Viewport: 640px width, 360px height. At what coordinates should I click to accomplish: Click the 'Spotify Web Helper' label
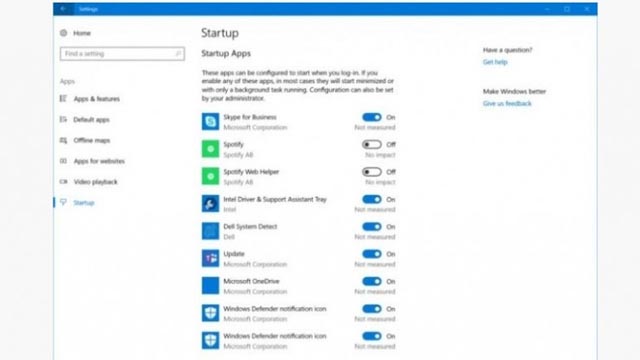(251, 172)
